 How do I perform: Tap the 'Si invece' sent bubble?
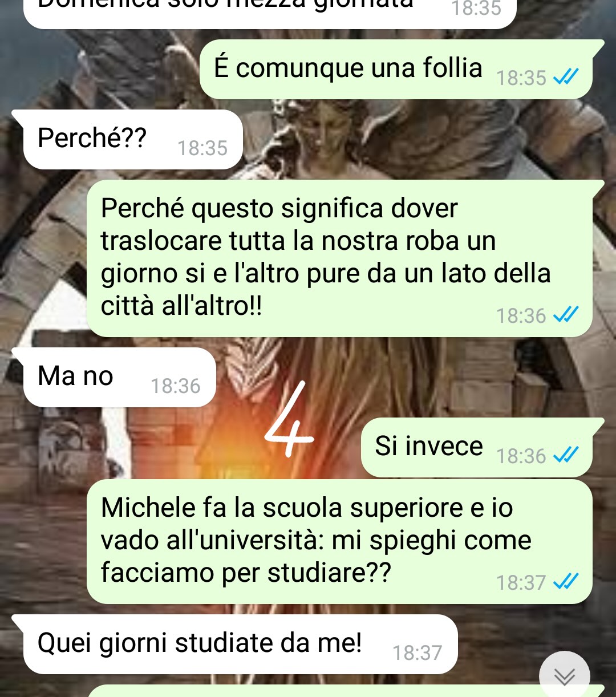(483, 448)
